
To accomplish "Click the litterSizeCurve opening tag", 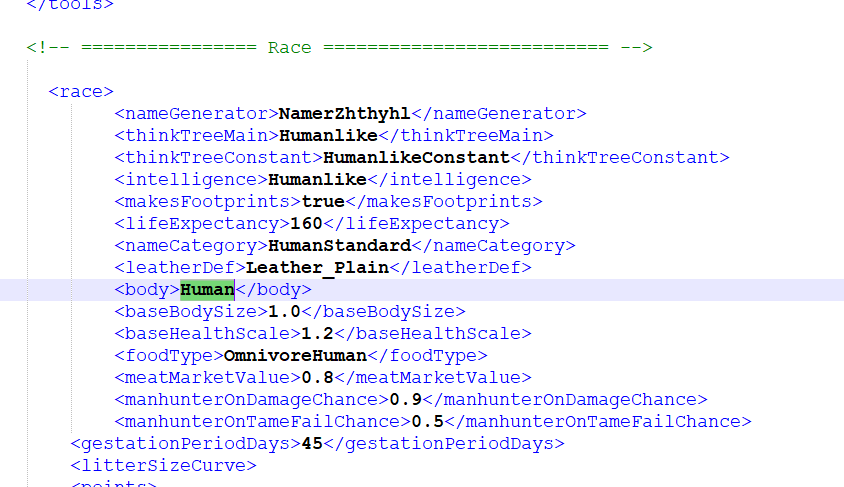I will (x=164, y=465).
